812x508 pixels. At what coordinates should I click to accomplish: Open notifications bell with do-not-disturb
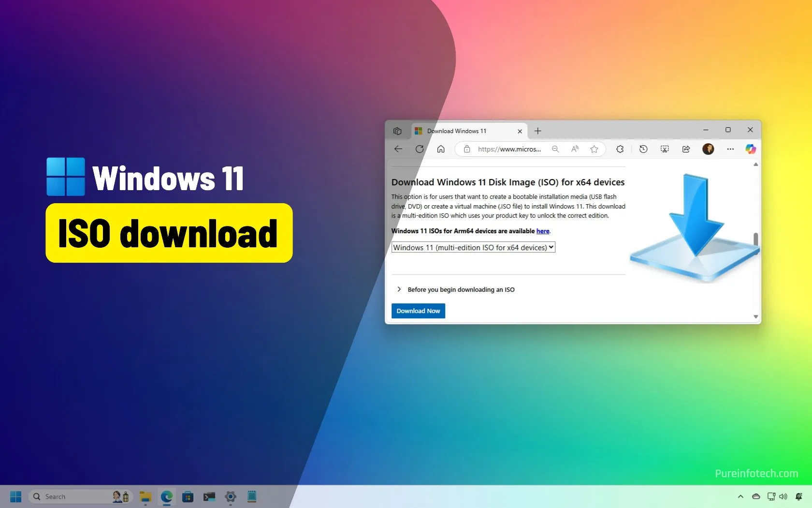[799, 496]
